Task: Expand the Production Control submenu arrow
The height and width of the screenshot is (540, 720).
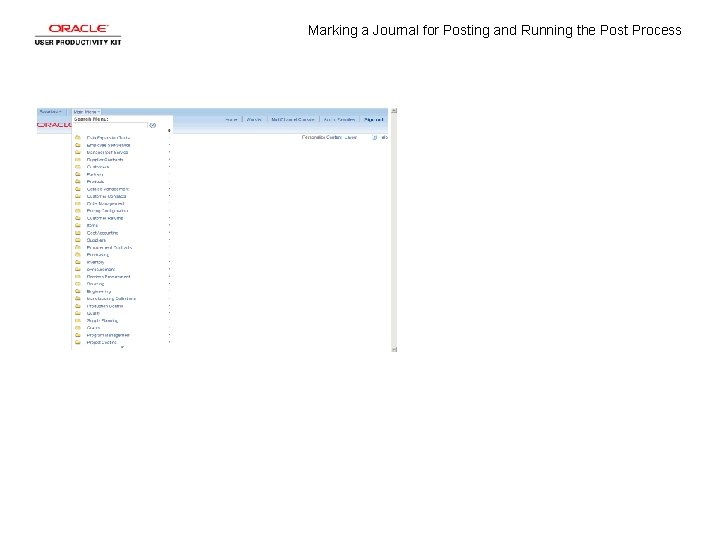Action: tap(169, 306)
